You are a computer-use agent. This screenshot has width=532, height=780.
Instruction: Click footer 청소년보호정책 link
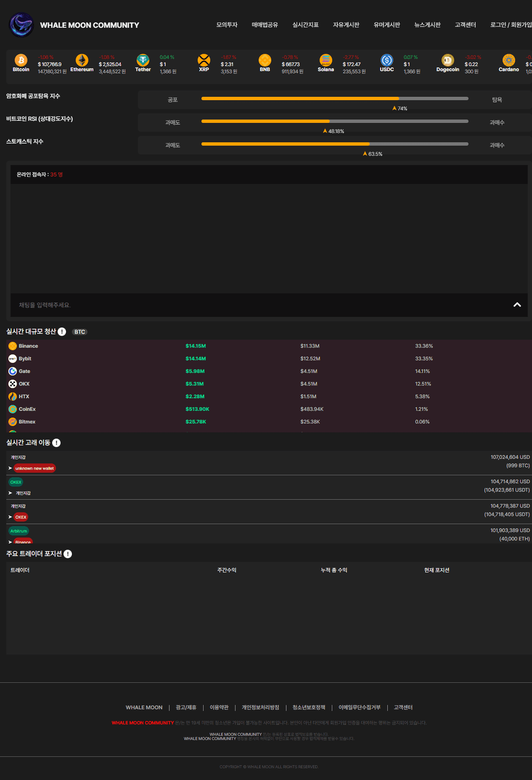tap(309, 708)
